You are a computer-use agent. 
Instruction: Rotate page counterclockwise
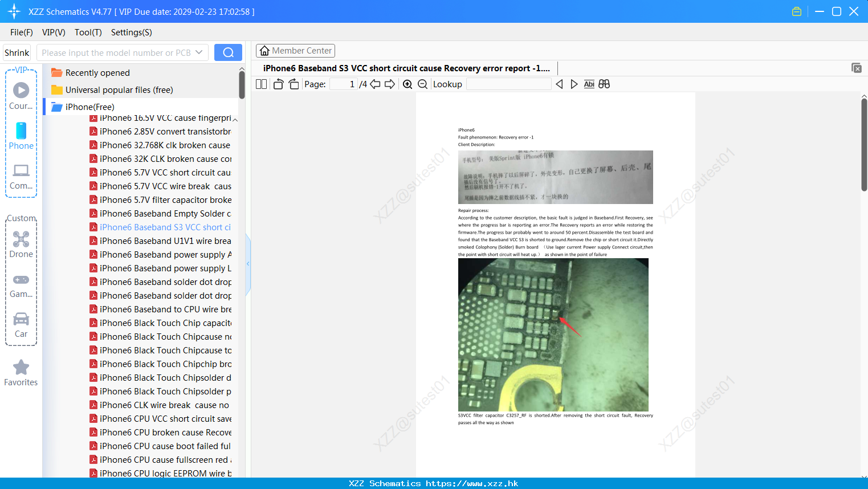point(278,84)
